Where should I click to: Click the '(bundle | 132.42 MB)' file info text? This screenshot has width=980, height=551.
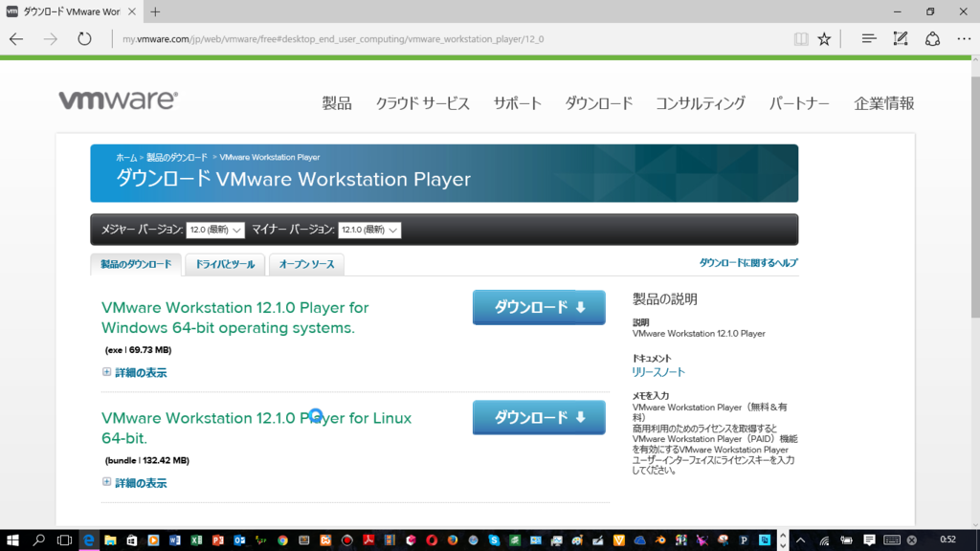coord(146,460)
